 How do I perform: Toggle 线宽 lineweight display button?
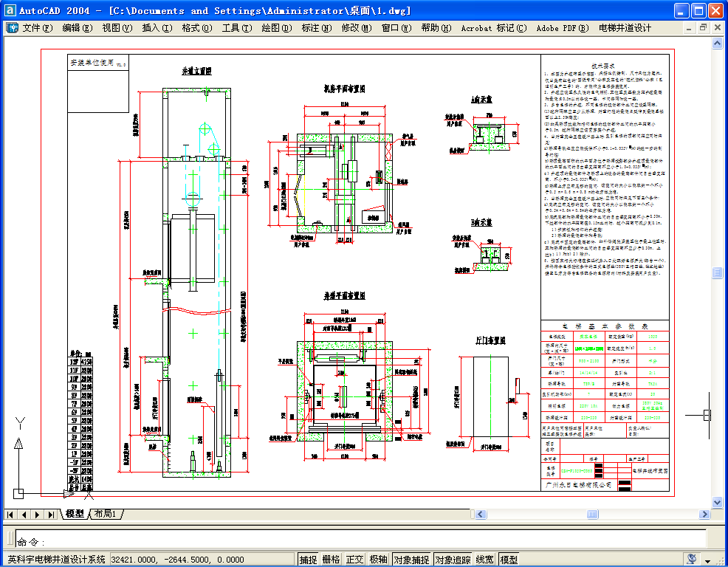click(485, 560)
